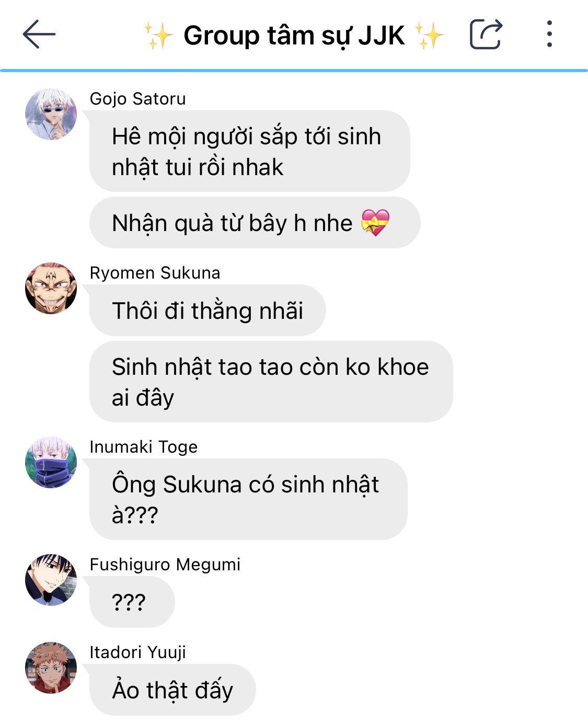Click the Ryomen Sukuna sender name
Viewport: 588px width, 724px height.
(x=155, y=272)
